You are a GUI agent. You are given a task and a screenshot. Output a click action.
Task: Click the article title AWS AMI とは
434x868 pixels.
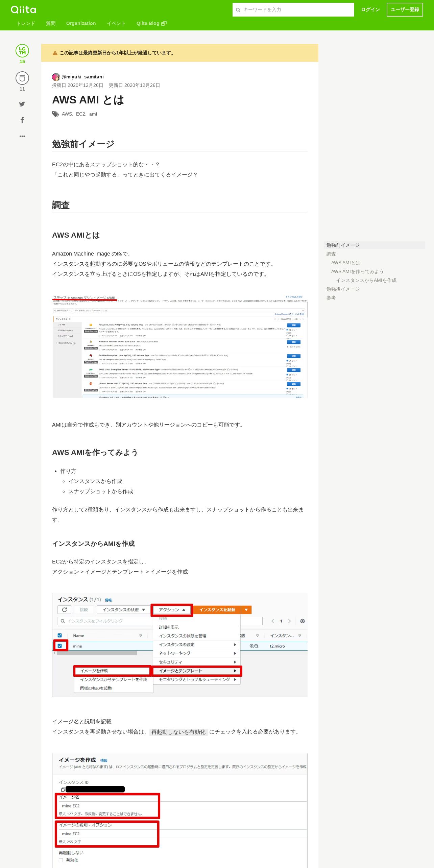[88, 100]
